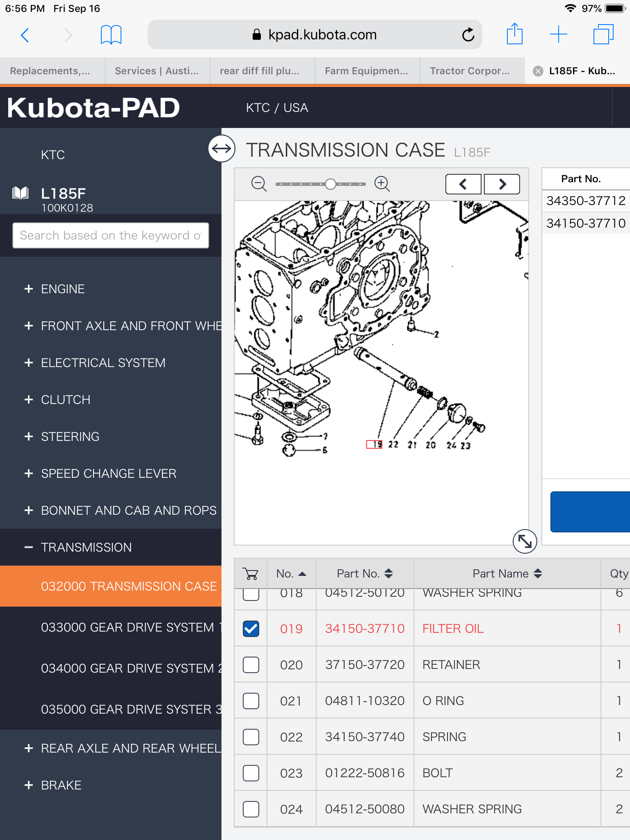The image size is (630, 840).
Task: Click the KTC / USA header link
Action: click(x=277, y=108)
